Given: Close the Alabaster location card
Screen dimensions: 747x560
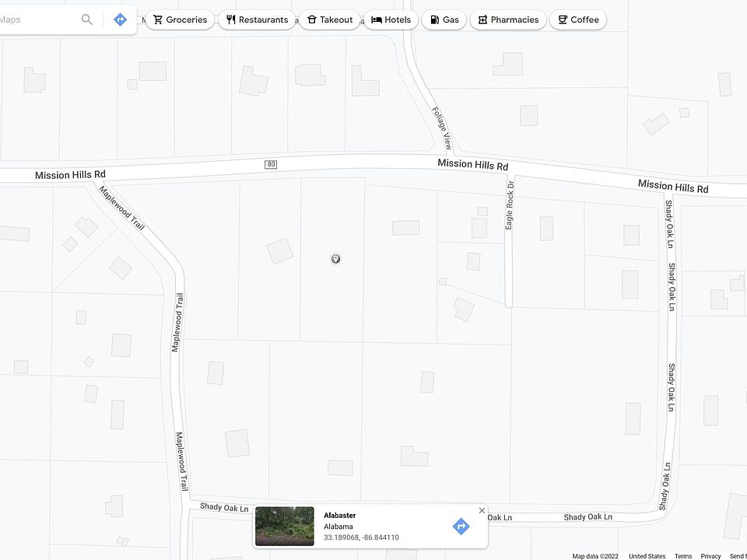Looking at the screenshot, I should point(482,510).
